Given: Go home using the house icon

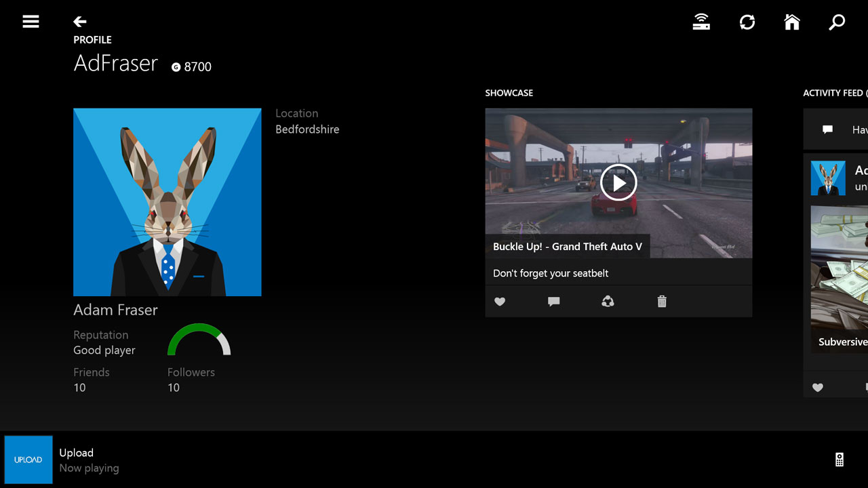Looking at the screenshot, I should tap(792, 22).
